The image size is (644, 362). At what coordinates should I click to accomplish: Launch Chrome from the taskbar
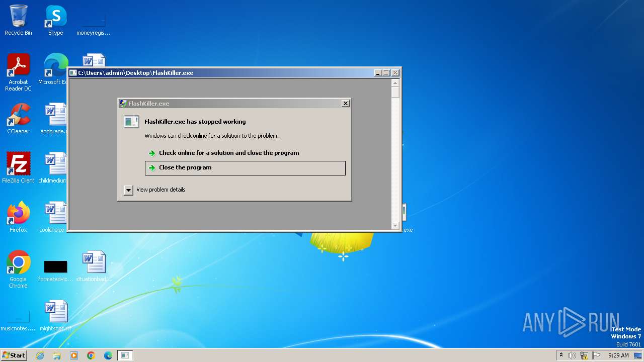(x=91, y=355)
